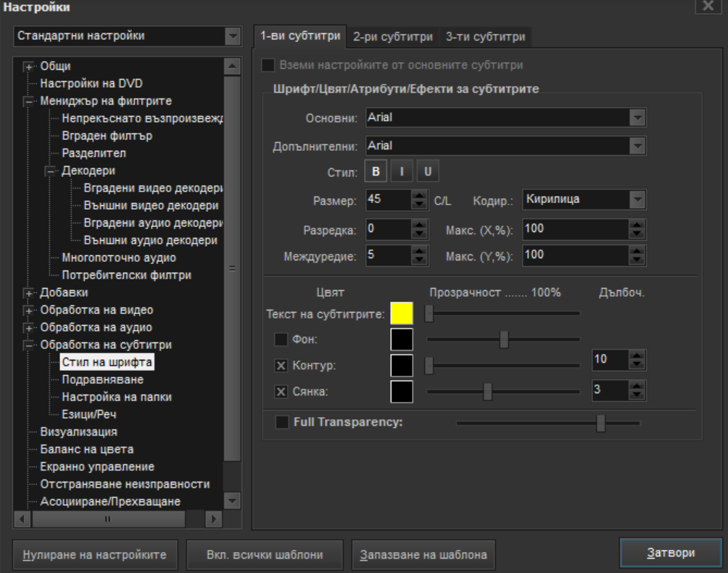Viewport: 728px width, 573px height.
Task: Select Подравняване in the settings tree
Action: [x=102, y=379]
